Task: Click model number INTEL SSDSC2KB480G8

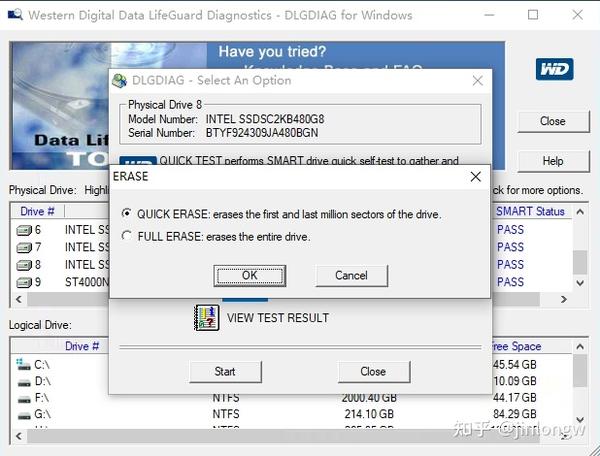Action: [265, 119]
